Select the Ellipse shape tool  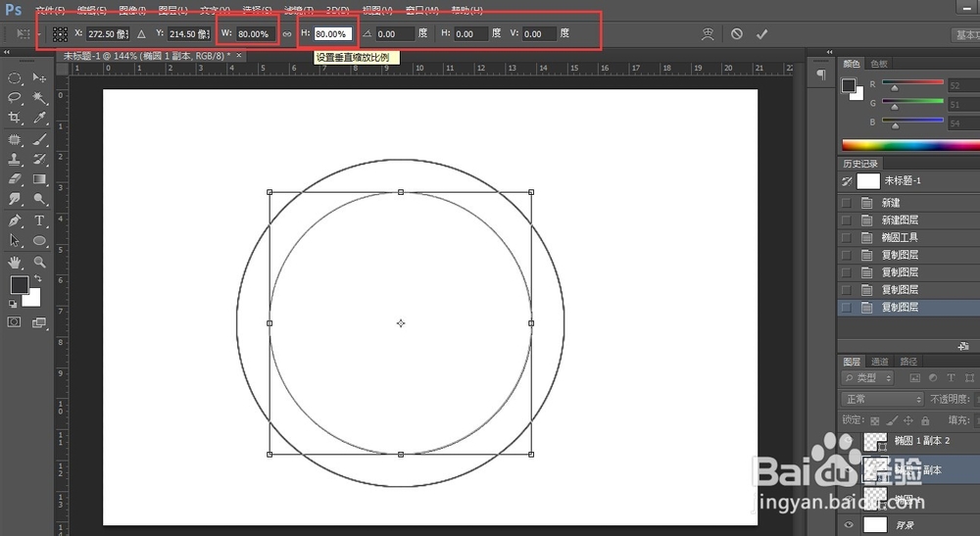click(x=39, y=240)
